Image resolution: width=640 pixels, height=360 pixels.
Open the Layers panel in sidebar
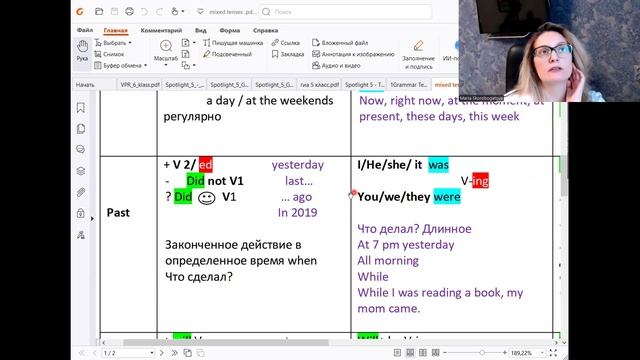(81, 171)
